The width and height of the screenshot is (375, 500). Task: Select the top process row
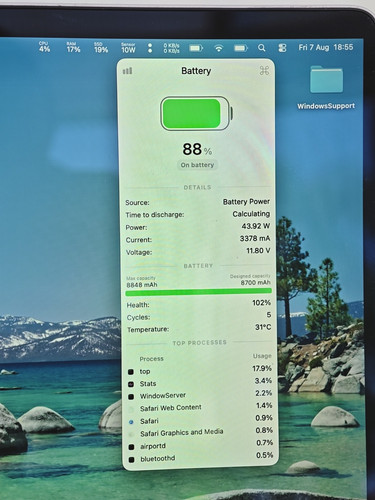(x=200, y=370)
